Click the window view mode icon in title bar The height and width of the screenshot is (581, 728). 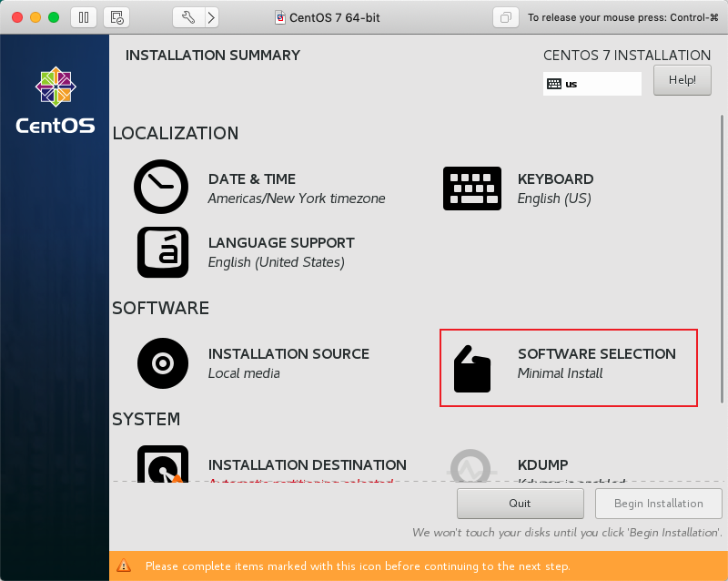[506, 17]
